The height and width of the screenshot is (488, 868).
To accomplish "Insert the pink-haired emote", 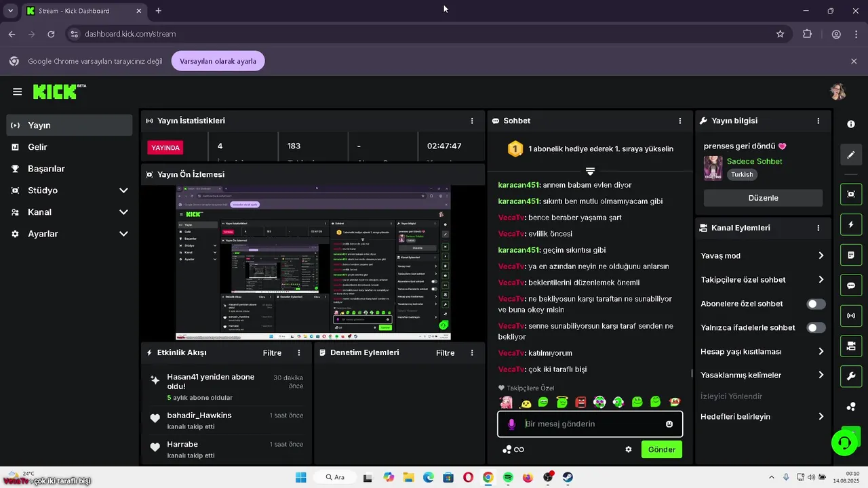I will (507, 402).
